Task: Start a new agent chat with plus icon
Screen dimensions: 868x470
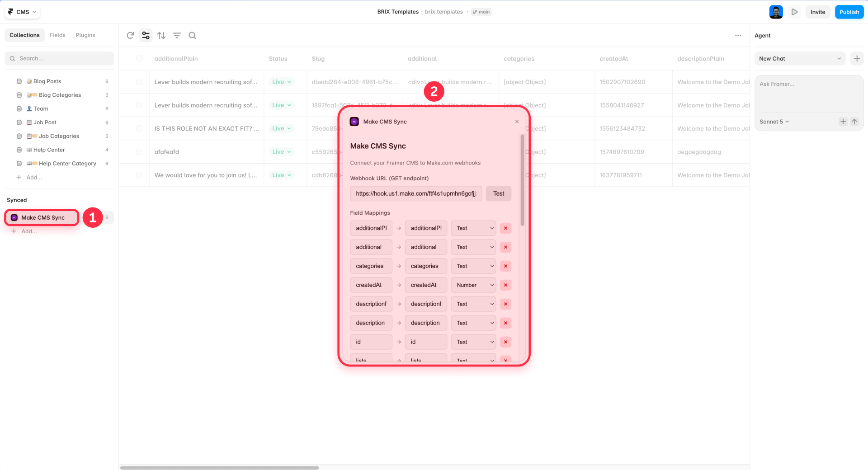Action: (x=857, y=58)
